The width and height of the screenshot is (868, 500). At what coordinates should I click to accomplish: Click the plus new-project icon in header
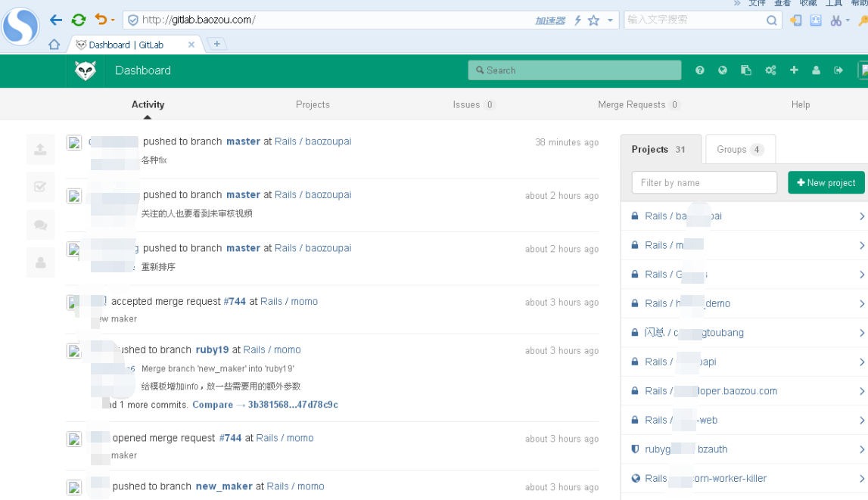point(794,70)
